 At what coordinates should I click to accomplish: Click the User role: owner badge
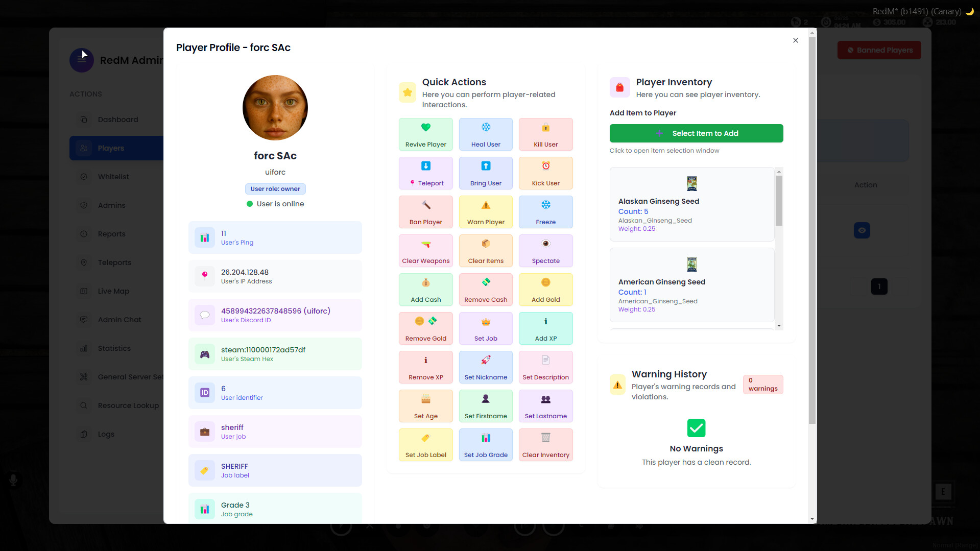tap(275, 189)
